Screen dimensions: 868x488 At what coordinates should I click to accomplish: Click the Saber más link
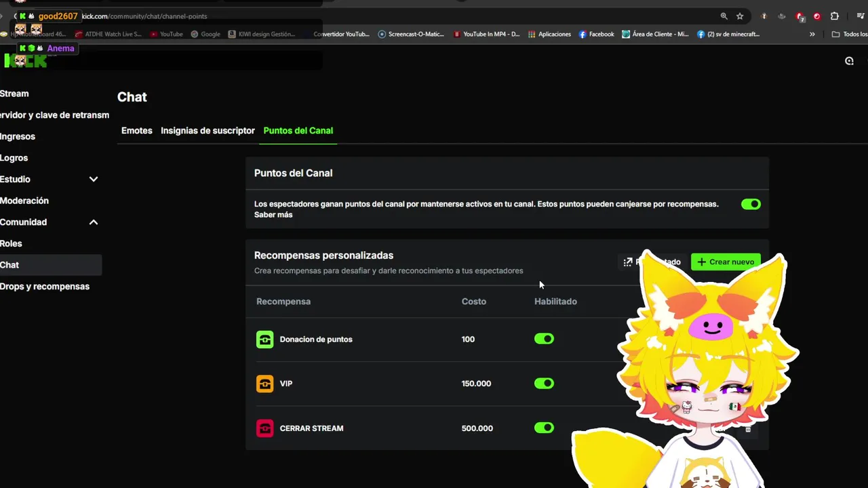pos(273,215)
